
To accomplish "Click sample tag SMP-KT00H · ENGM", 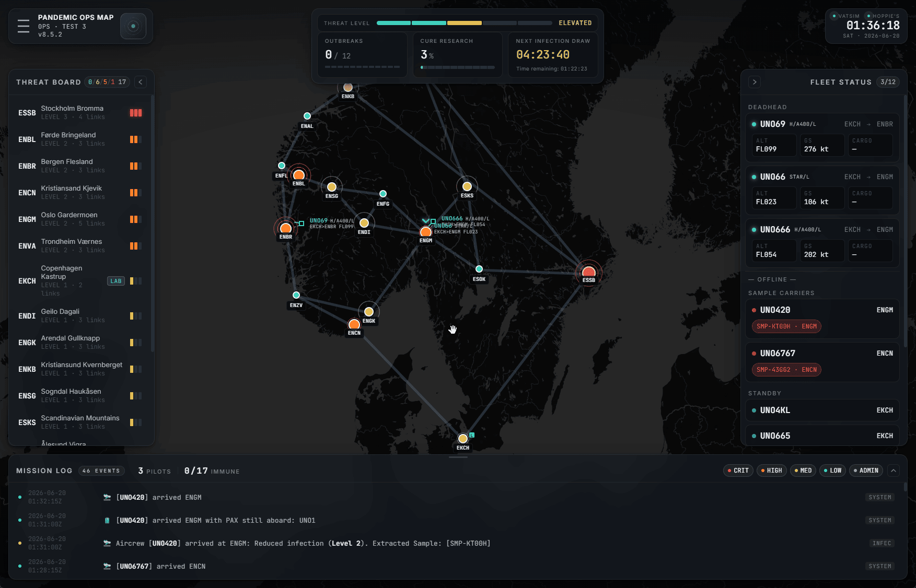I will click(x=786, y=326).
